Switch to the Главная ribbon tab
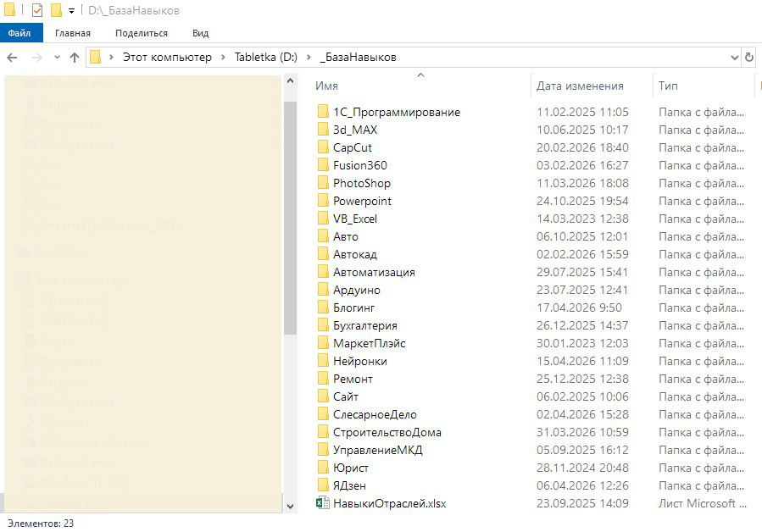This screenshot has height=532, width=762. click(72, 33)
